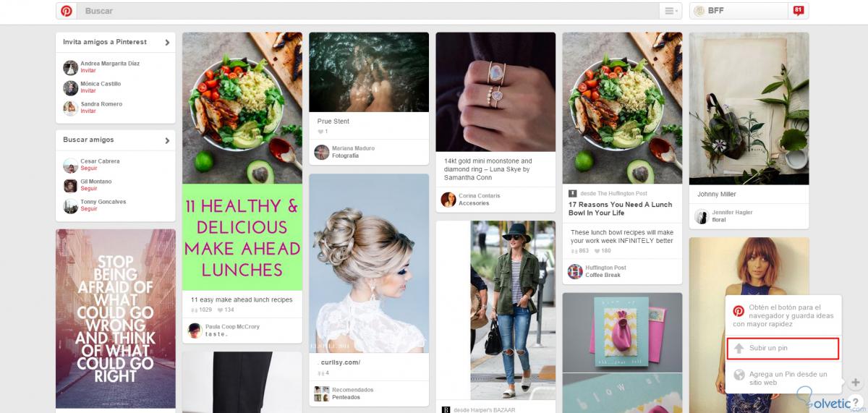
Task: Click the upload arrow icon beside Subir un pin
Action: click(739, 349)
